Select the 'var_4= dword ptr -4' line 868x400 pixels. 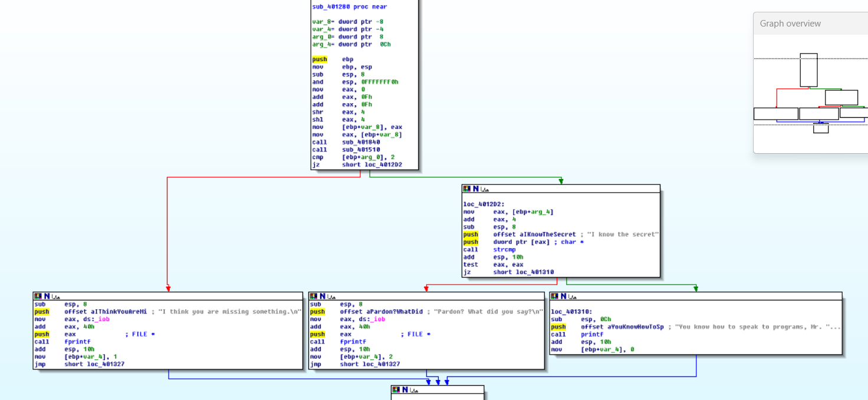coord(347,29)
